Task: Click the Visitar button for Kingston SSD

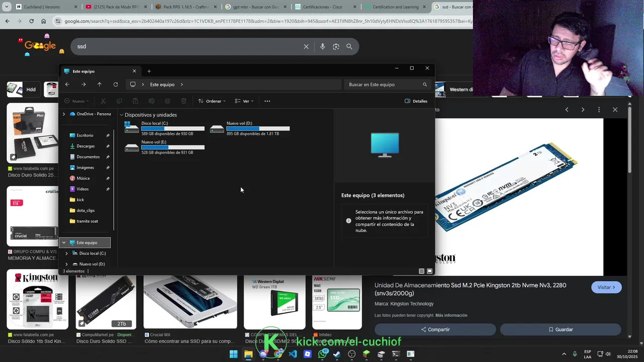Action: click(606, 287)
